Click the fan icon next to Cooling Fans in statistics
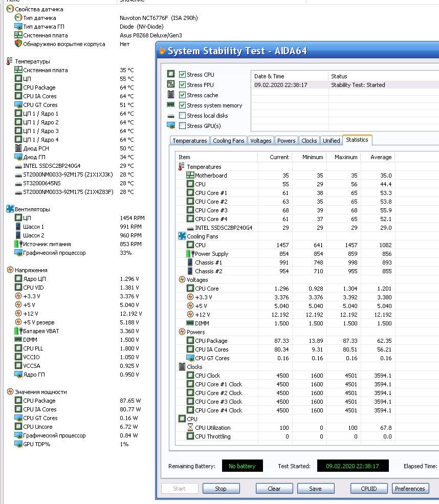 pos(182,236)
